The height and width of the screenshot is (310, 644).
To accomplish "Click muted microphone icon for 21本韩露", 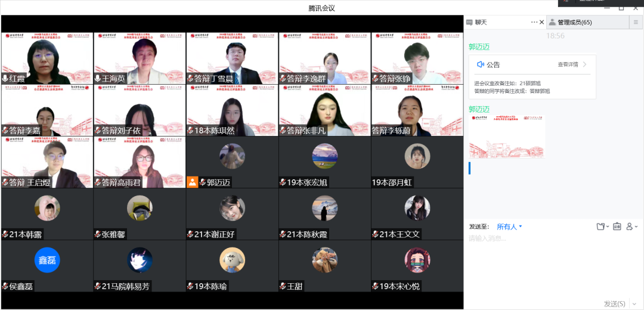I will pyautogui.click(x=5, y=234).
